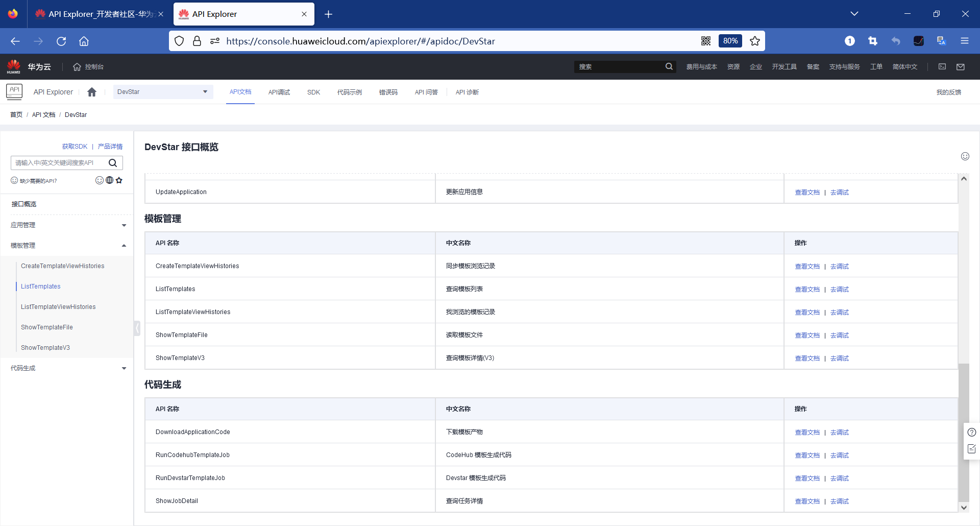This screenshot has width=980, height=526.
Task: View site security lock info
Action: 197,41
